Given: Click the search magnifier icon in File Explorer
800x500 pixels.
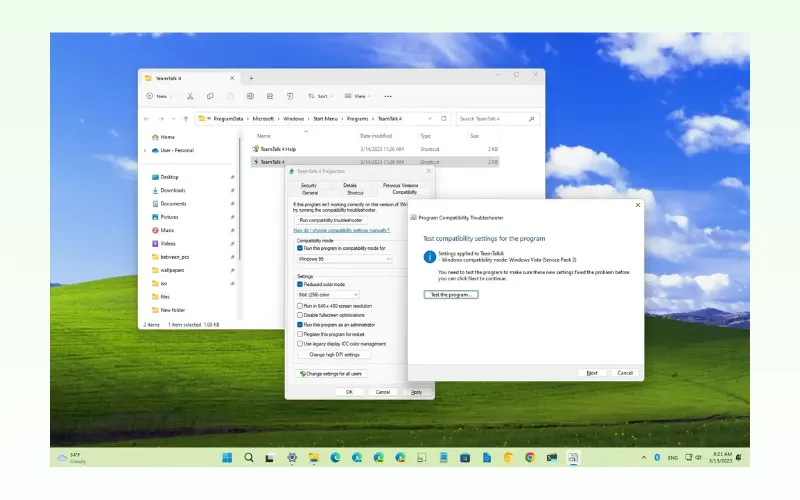Looking at the screenshot, I should (532, 119).
